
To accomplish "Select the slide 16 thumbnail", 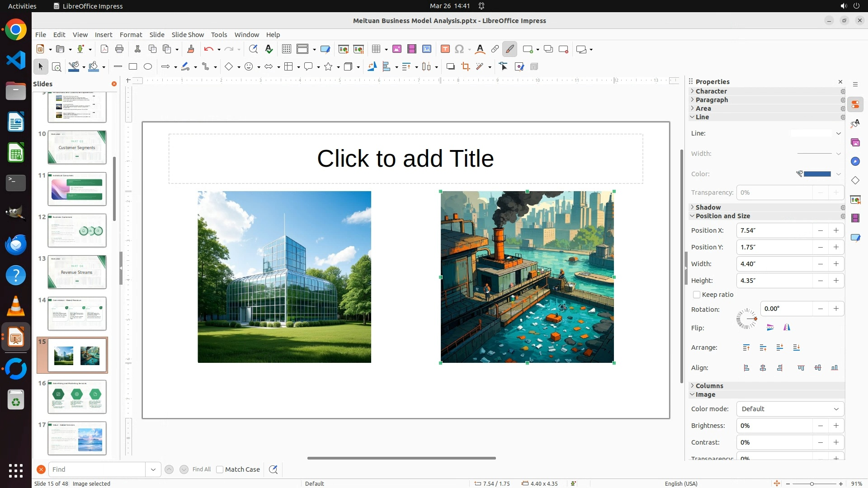I will coord(77,396).
